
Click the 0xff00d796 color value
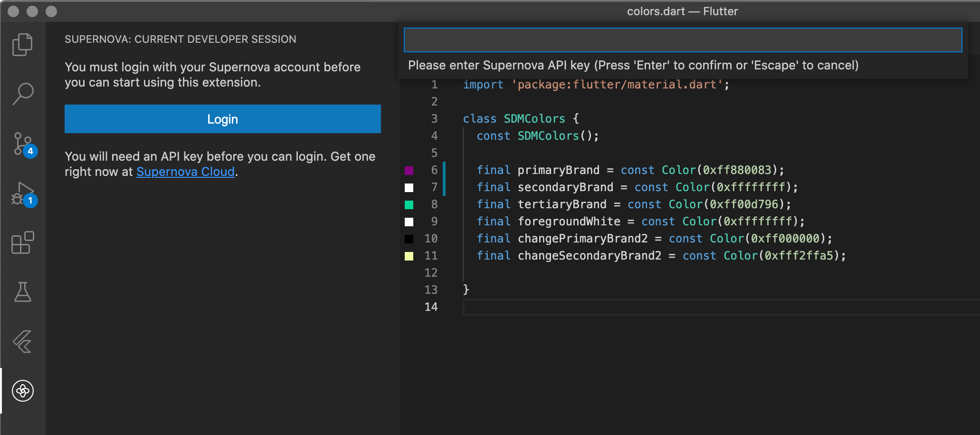pos(744,204)
